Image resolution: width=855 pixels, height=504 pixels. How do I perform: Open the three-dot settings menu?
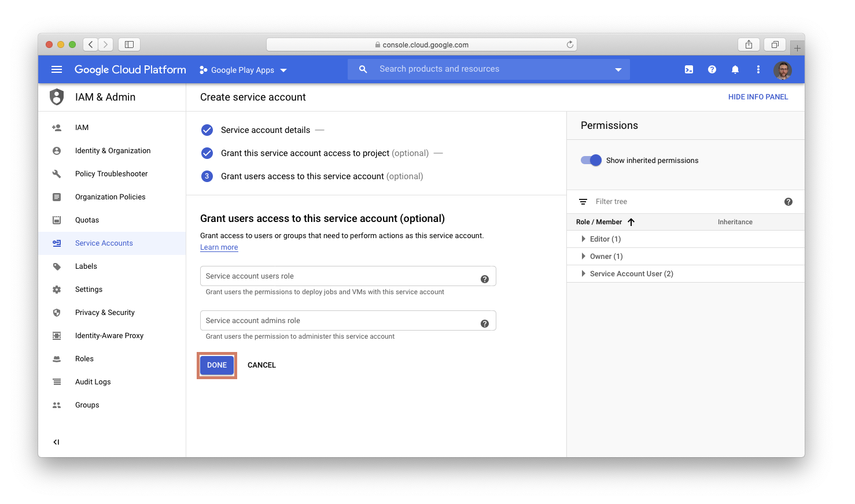758,69
